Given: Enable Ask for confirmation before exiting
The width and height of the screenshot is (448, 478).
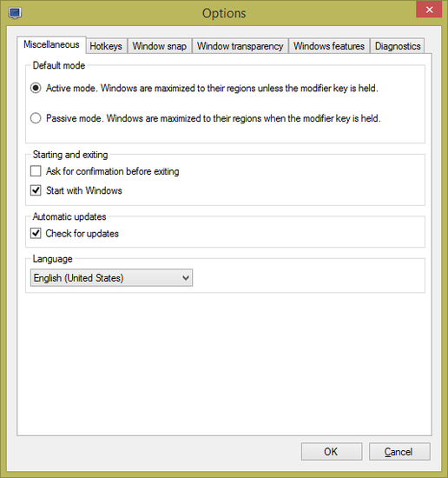Looking at the screenshot, I should (x=36, y=171).
